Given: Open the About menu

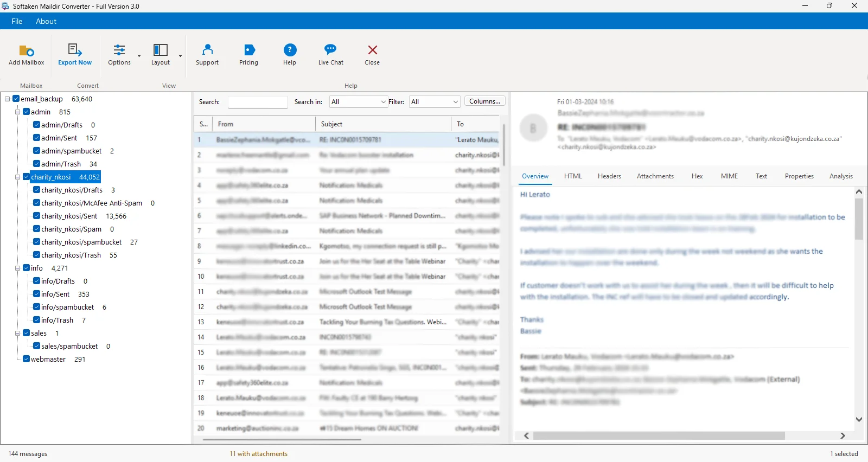Looking at the screenshot, I should pyautogui.click(x=46, y=21).
